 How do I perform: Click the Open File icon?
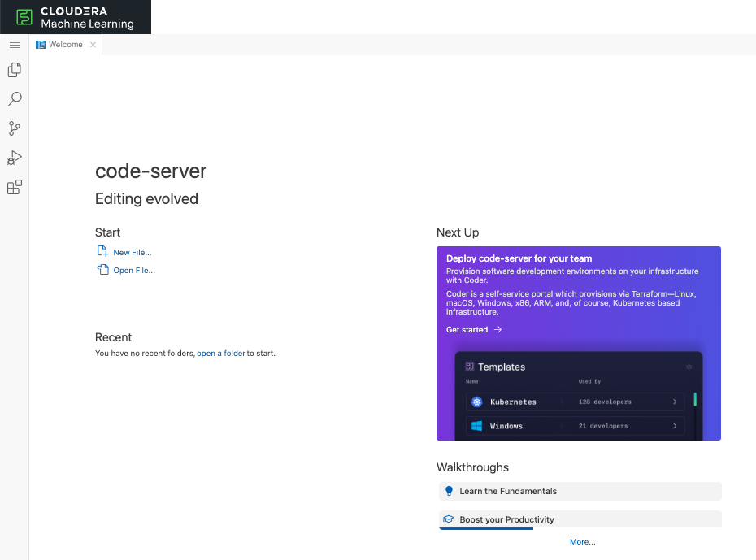(102, 269)
